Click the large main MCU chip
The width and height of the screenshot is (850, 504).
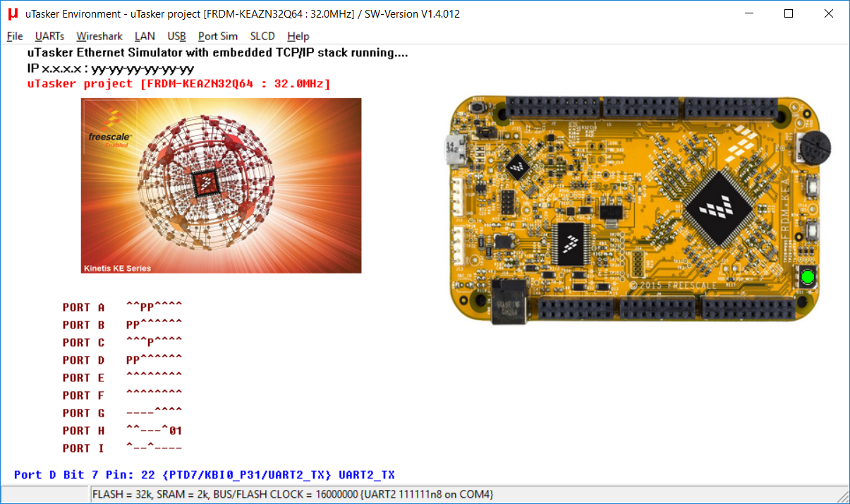click(x=719, y=207)
